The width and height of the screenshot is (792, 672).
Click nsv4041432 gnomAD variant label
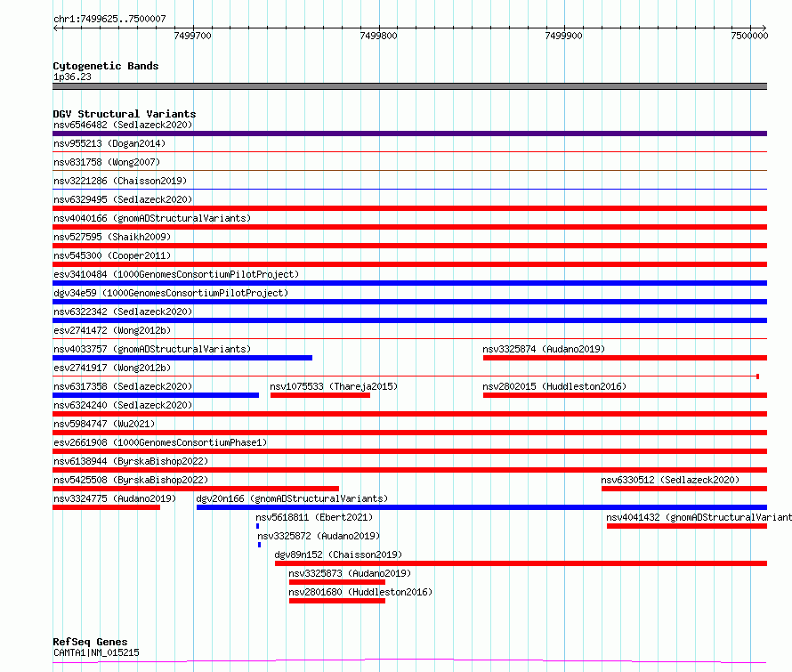(x=699, y=517)
